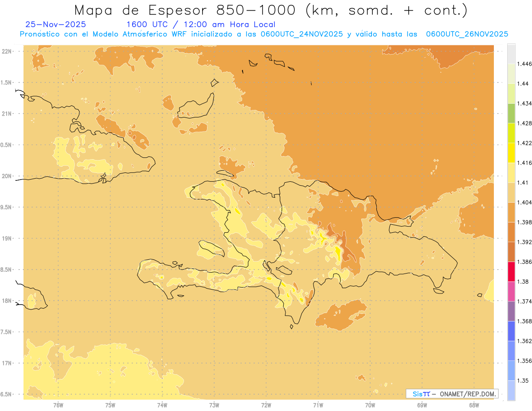The image size is (532, 411).
Task: Click the palest blue swatch below 1.35
Action: tap(511, 391)
